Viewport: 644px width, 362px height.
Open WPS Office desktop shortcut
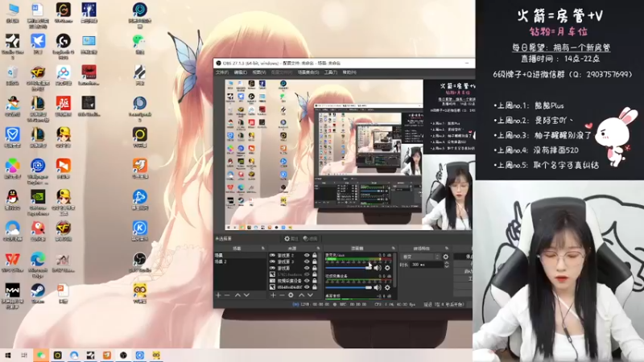pos(12,263)
